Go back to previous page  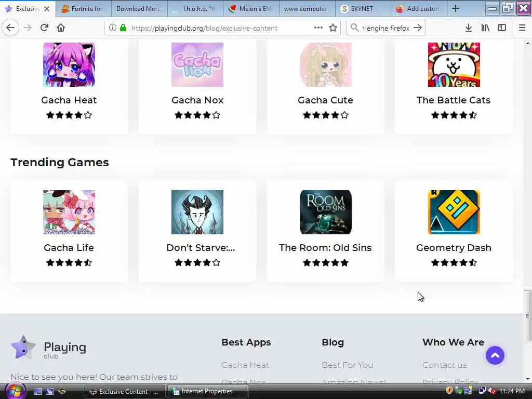pyautogui.click(x=10, y=28)
